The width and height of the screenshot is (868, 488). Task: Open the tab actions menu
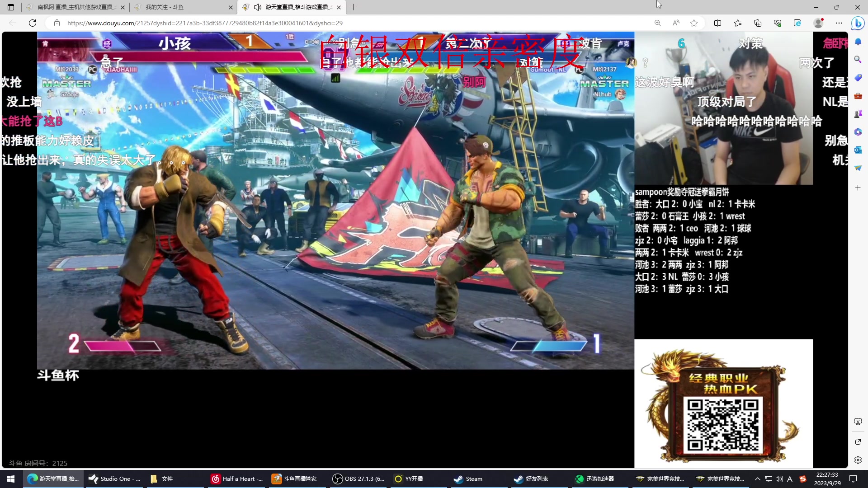point(11,7)
